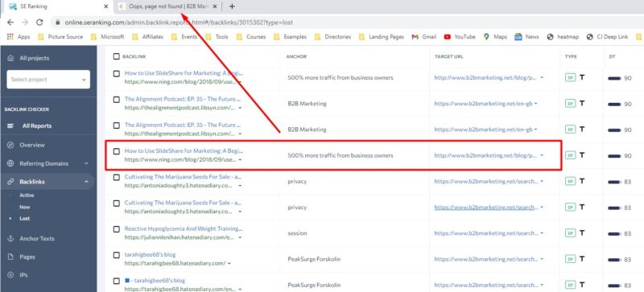Open arrow beside tarahigbee68.hatenadiary.com/ root URL

[229, 263]
